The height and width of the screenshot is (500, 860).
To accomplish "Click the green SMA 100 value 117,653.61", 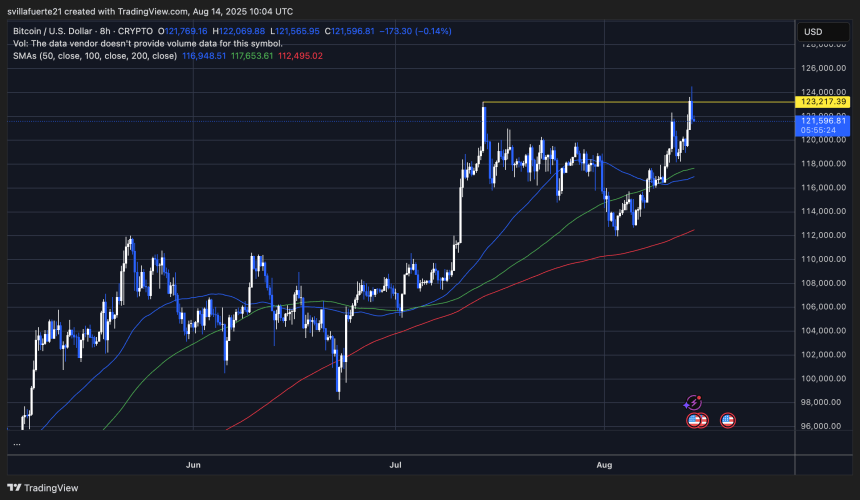I will point(252,56).
